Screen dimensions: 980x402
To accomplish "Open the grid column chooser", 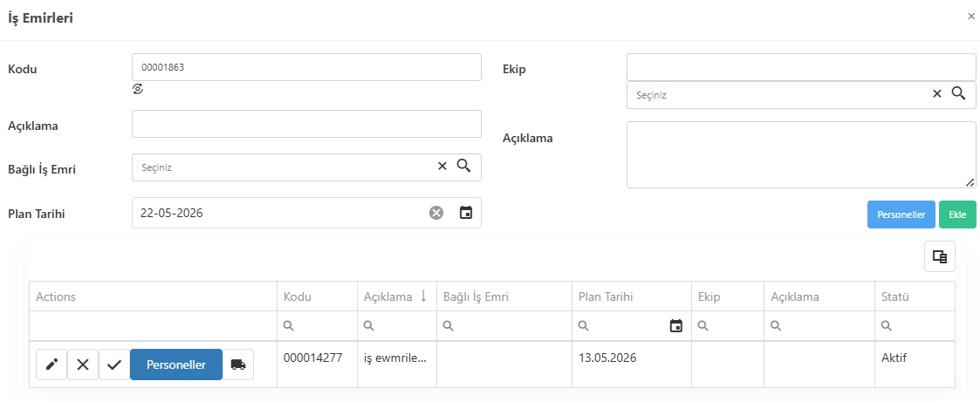I will pyautogui.click(x=940, y=256).
